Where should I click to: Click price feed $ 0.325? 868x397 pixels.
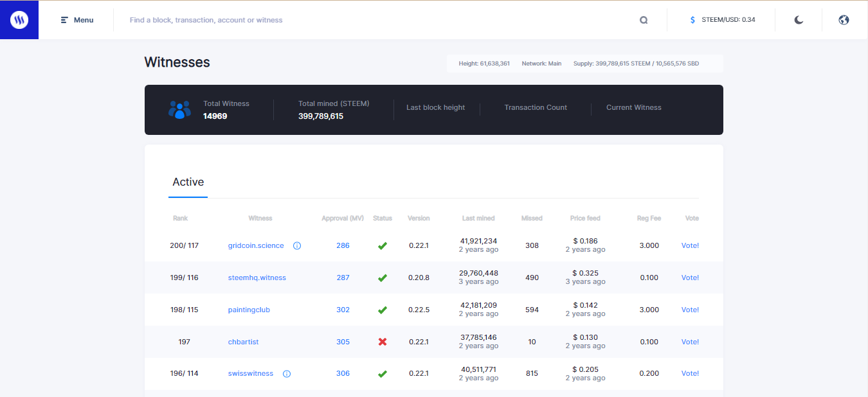click(585, 273)
